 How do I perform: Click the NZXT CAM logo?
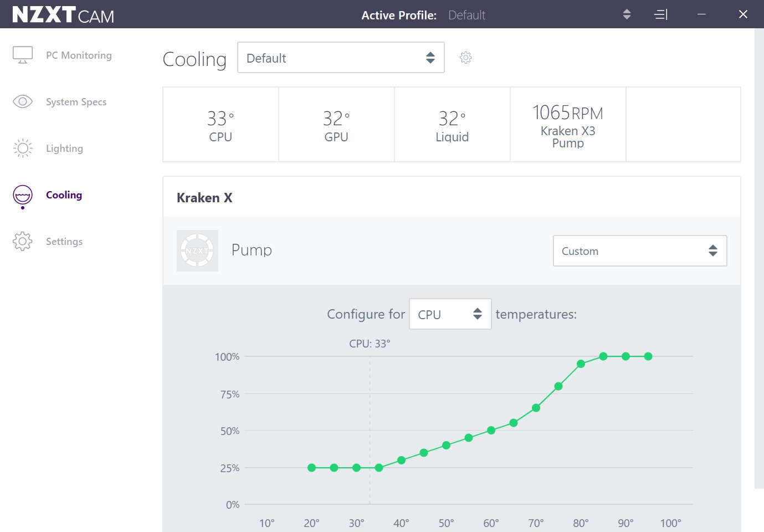click(63, 14)
